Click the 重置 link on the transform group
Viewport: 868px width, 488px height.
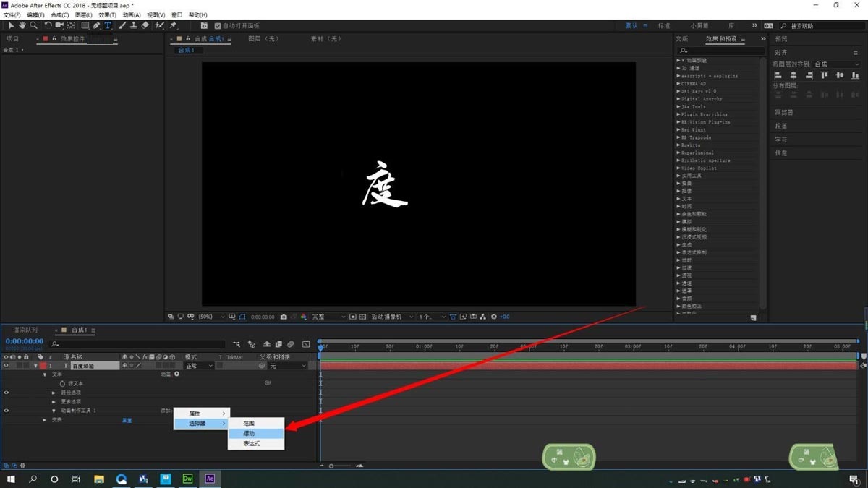(126, 419)
